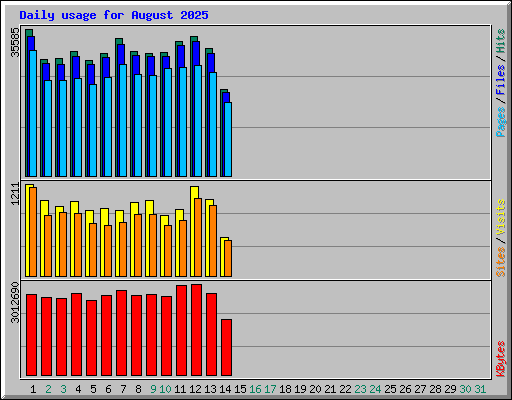Screen dimensions: 512x400
Task: Select day 30 on the x-axis
Action: 465,389
